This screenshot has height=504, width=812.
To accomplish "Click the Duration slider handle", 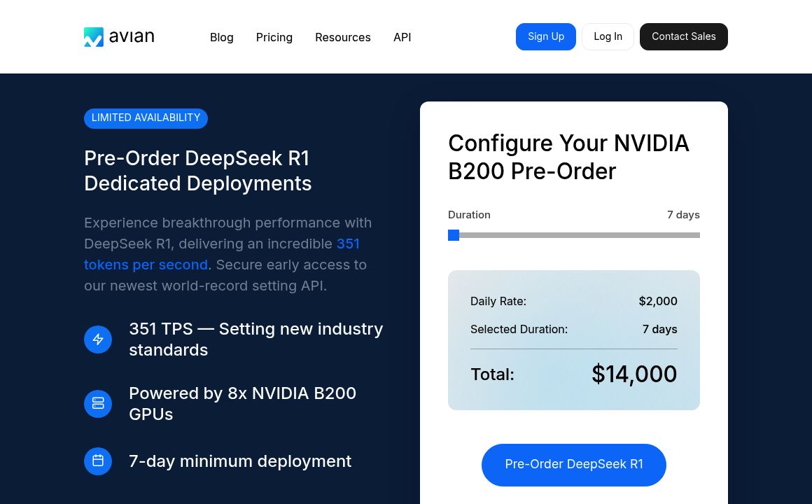I will [x=454, y=235].
